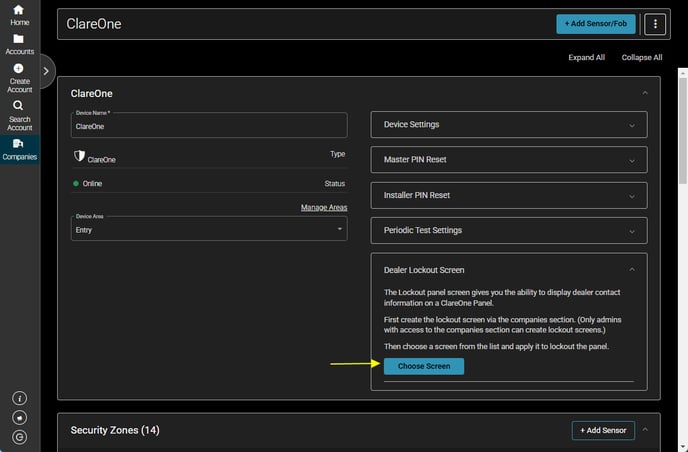Viewport: 688px width, 452px height.
Task: Collapse Dealer Lockout Screen section
Action: (632, 269)
